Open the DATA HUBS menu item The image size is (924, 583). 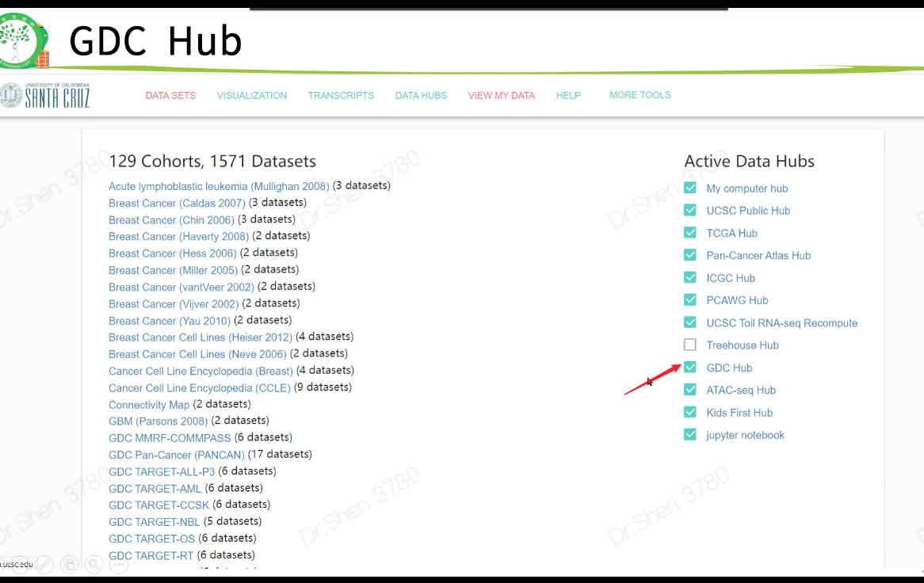click(x=421, y=95)
